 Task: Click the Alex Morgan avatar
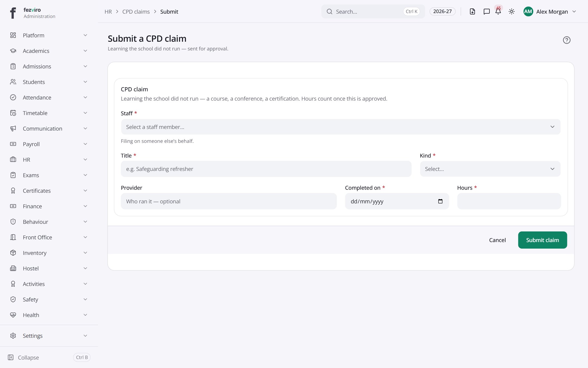tap(528, 11)
